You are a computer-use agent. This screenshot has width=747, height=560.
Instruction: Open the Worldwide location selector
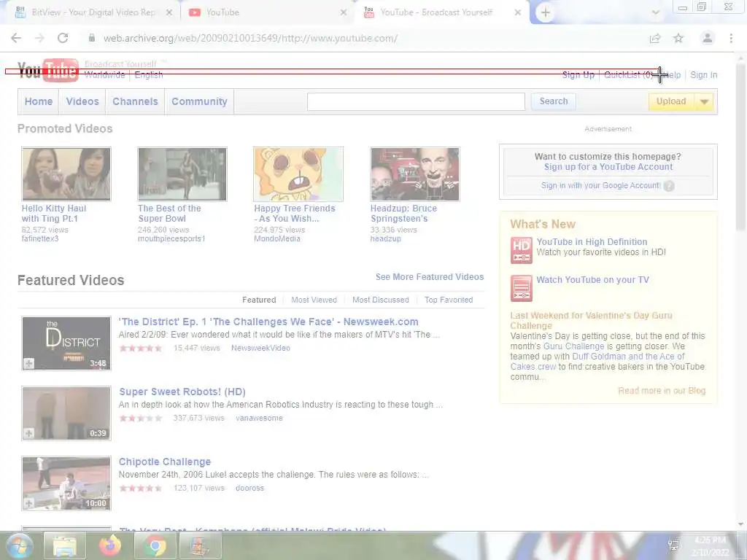[x=104, y=75]
